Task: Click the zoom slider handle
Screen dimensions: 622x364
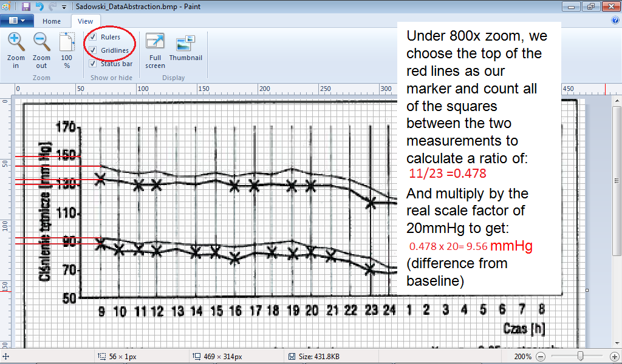Action: [581, 356]
